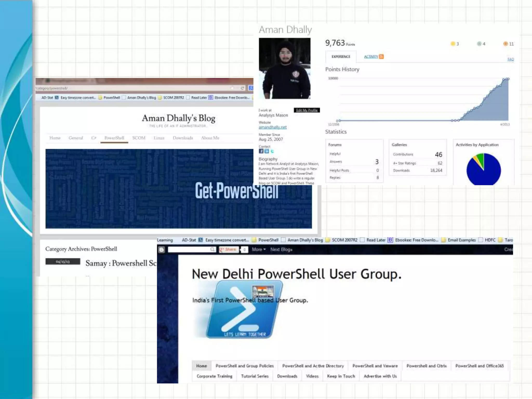Click the bronze medal badge icon
The height and width of the screenshot is (399, 532).
[x=505, y=44]
